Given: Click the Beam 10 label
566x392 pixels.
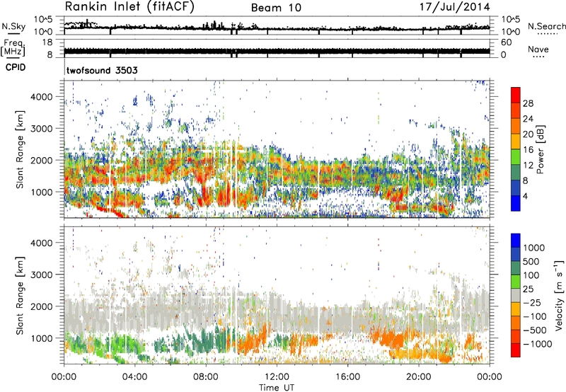Looking at the screenshot, I should click(x=276, y=8).
